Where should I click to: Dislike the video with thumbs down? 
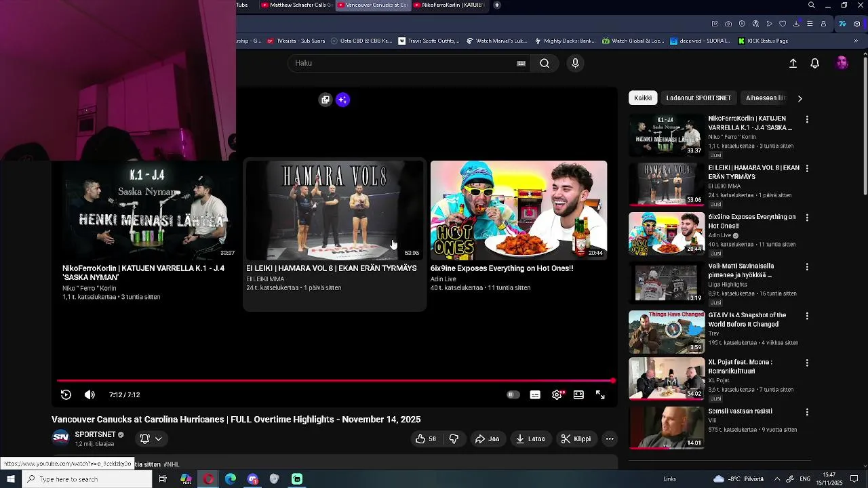[454, 439]
